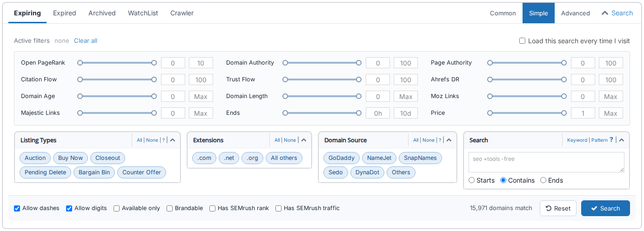This screenshot has height=231, width=644.
Task: Click the Price slider right handle
Action: (x=564, y=113)
